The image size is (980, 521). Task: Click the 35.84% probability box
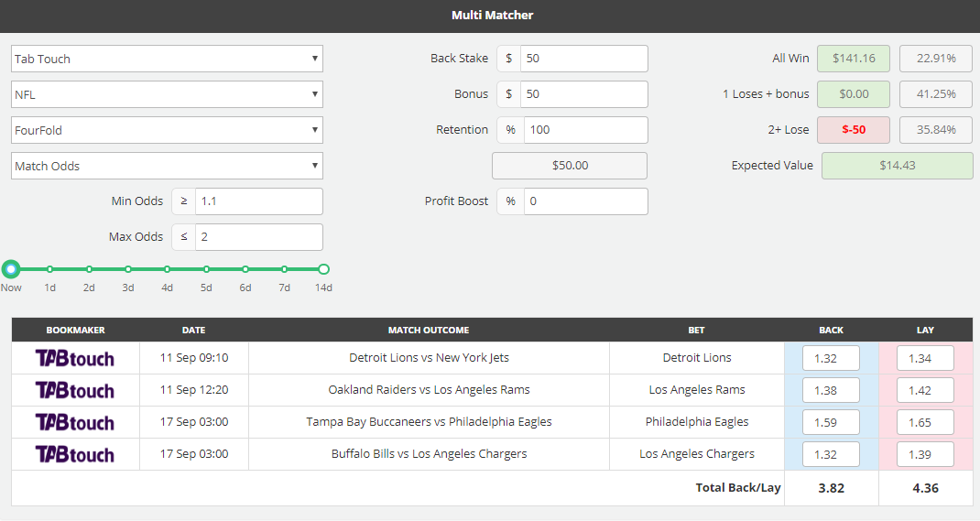click(x=936, y=129)
